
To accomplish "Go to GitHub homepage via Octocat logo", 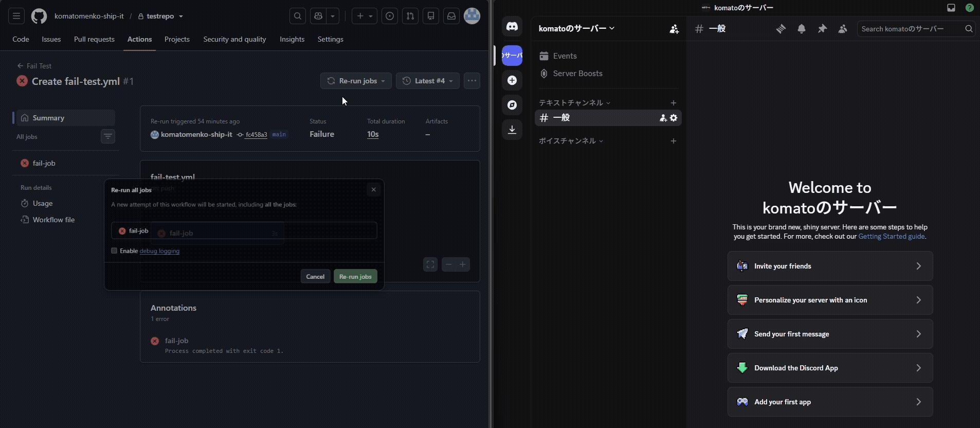I will (39, 16).
